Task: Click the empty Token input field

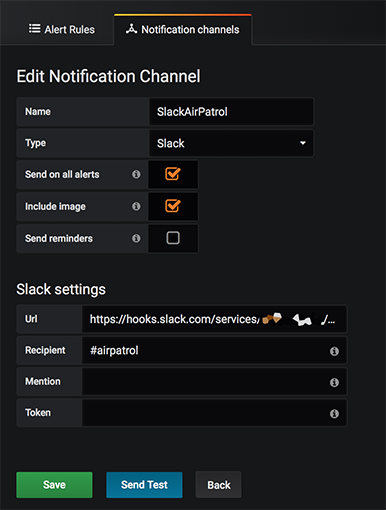Action: (214, 413)
